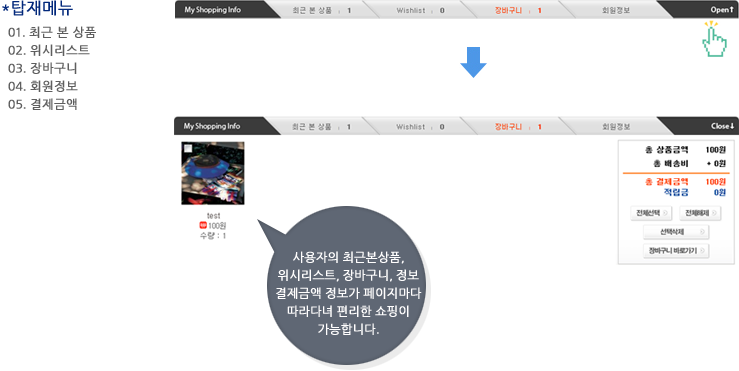Open 최근 본 상품 tab in the expanded bar

pos(321,127)
